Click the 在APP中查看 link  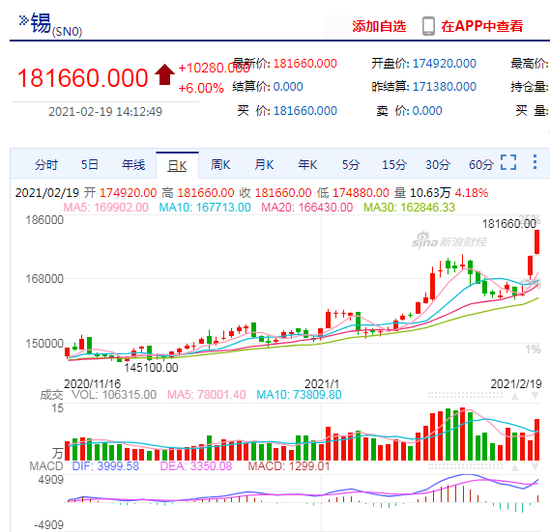click(482, 26)
